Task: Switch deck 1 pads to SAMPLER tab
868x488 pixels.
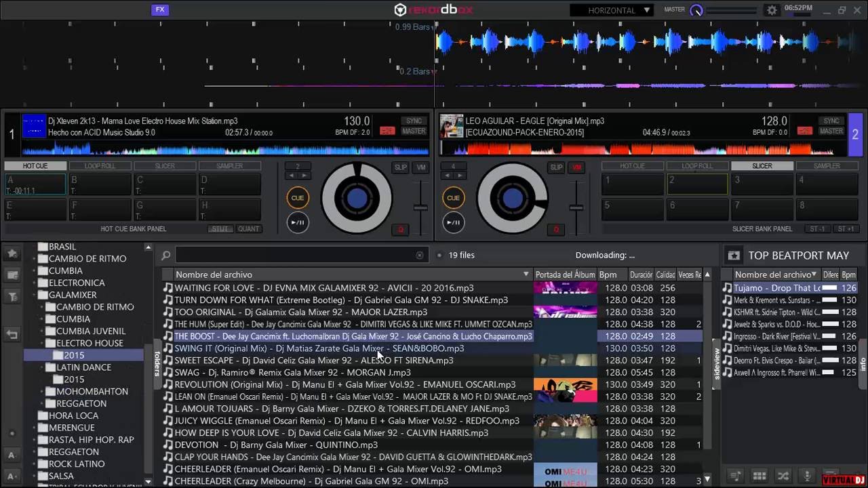Action: [x=229, y=166]
